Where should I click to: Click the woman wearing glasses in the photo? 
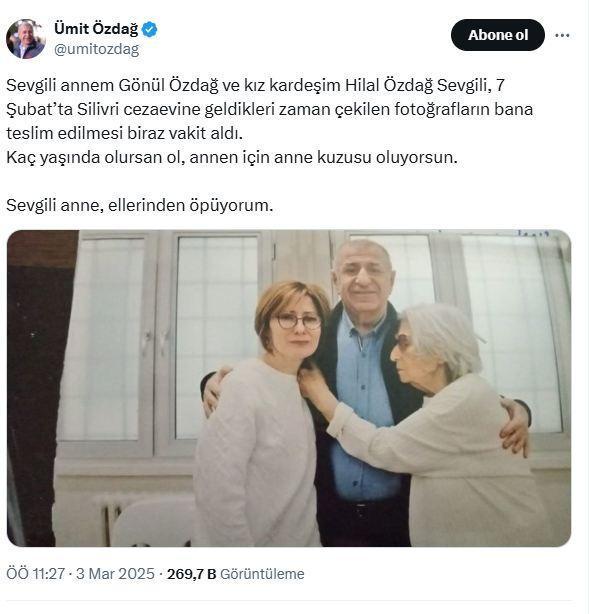pos(262,411)
